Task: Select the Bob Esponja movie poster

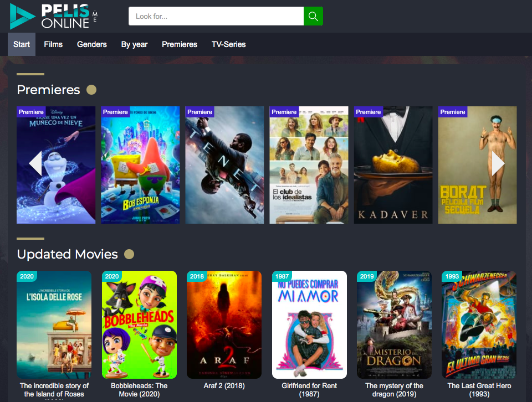Action: coord(140,166)
